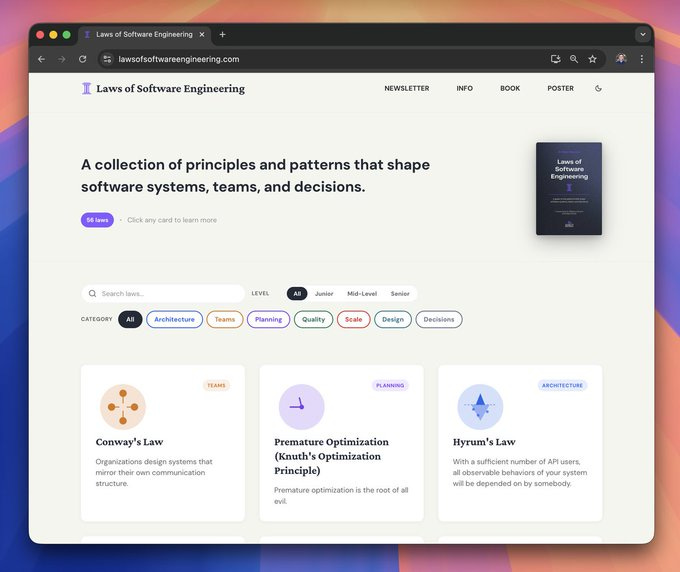Click the 56 laws badge

pos(97,220)
